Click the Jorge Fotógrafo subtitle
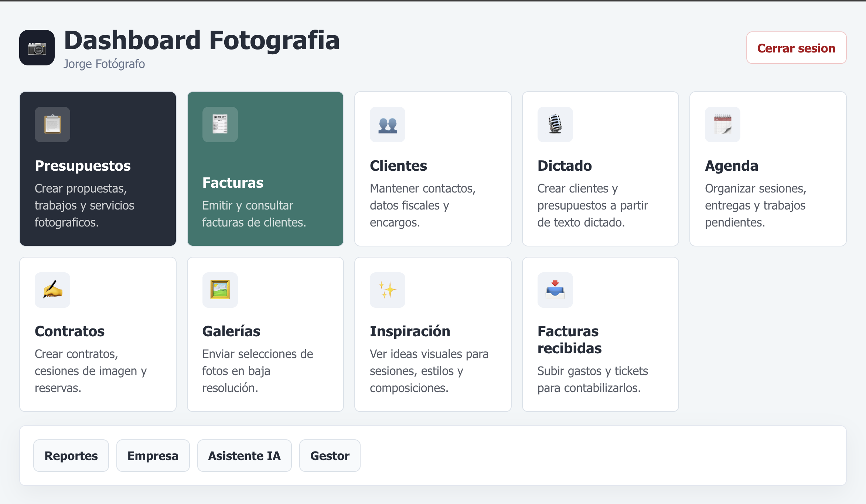Viewport: 866px width, 504px height. (x=104, y=64)
